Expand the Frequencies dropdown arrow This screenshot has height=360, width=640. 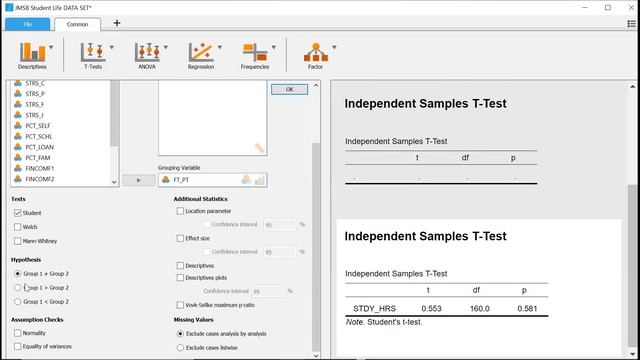point(273,47)
